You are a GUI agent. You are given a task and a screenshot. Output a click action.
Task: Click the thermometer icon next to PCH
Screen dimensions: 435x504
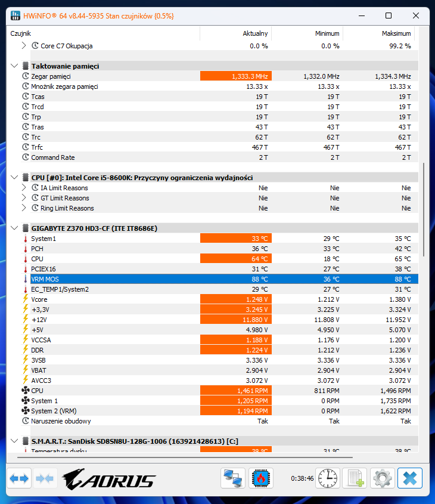[26, 249]
